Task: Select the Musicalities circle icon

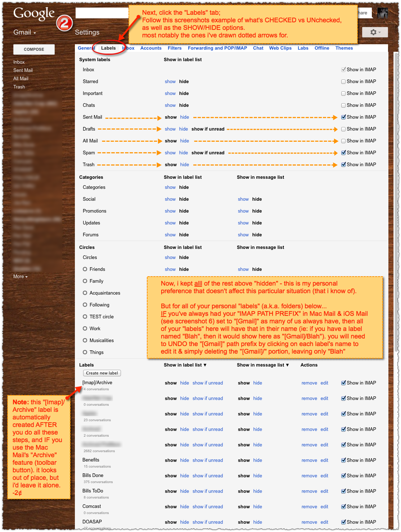Action: point(85,340)
